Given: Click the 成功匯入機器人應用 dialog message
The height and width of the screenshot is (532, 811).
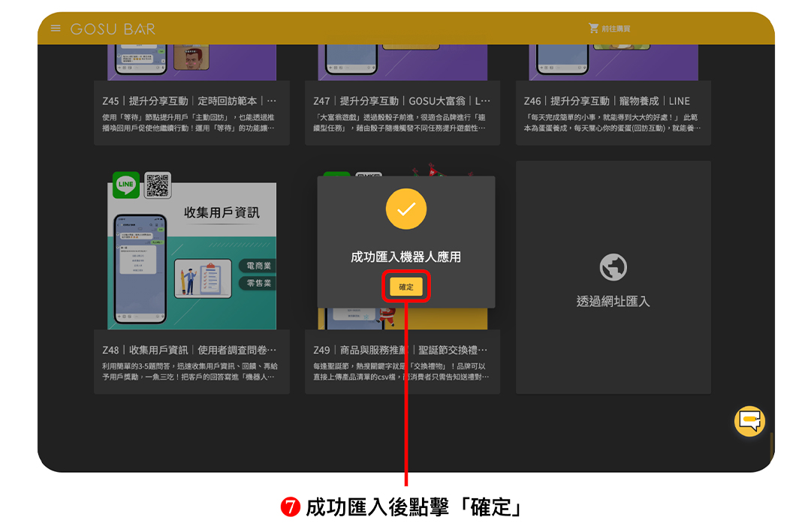Looking at the screenshot, I should click(x=406, y=257).
